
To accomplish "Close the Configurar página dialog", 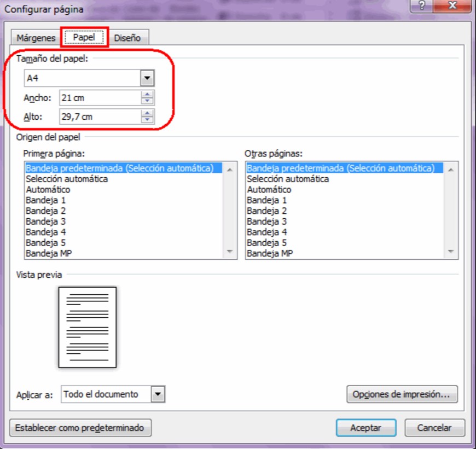I will (x=452, y=5).
